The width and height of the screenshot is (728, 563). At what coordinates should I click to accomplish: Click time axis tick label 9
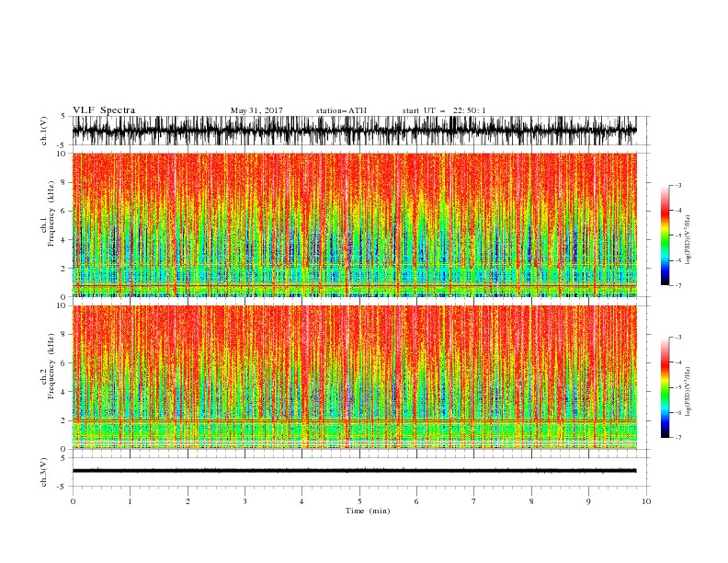click(x=588, y=501)
